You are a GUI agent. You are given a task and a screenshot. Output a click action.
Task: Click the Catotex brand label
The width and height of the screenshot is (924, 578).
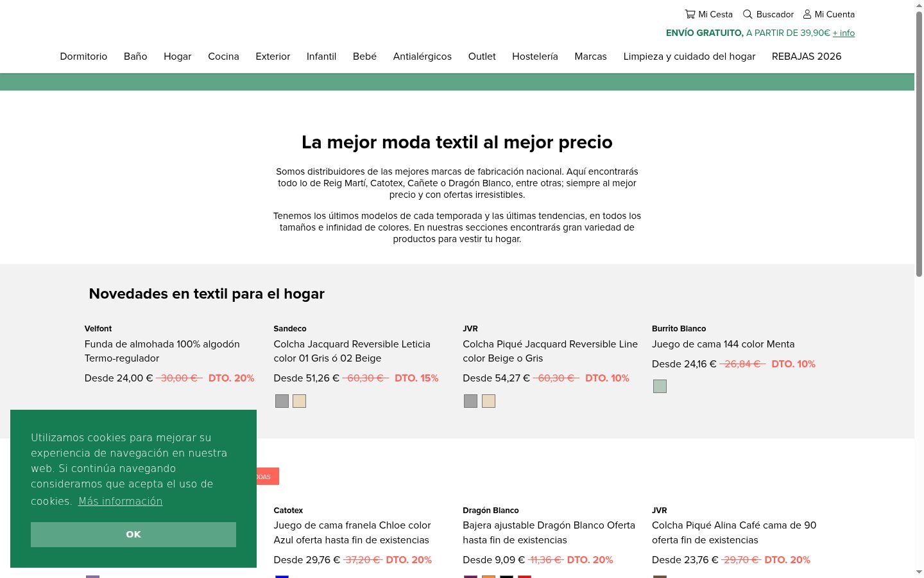point(288,511)
